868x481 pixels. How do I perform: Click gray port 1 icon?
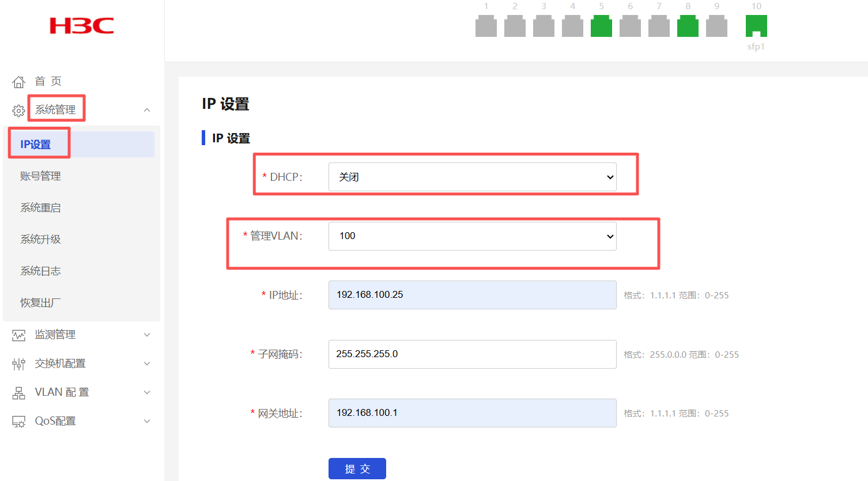tap(486, 26)
